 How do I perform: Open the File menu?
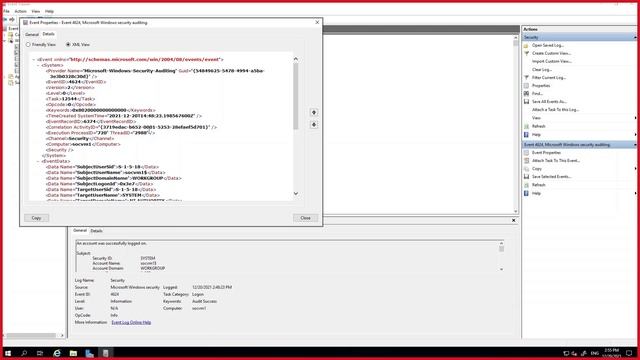point(6,11)
